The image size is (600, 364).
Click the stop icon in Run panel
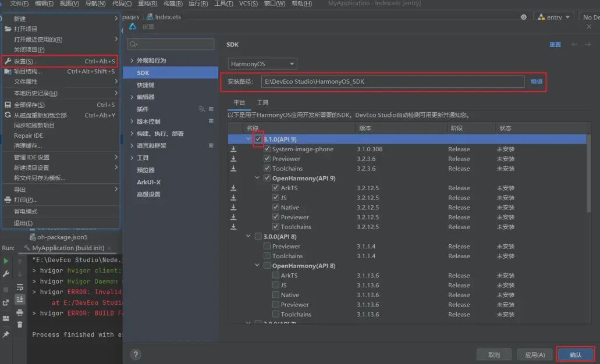click(6, 290)
